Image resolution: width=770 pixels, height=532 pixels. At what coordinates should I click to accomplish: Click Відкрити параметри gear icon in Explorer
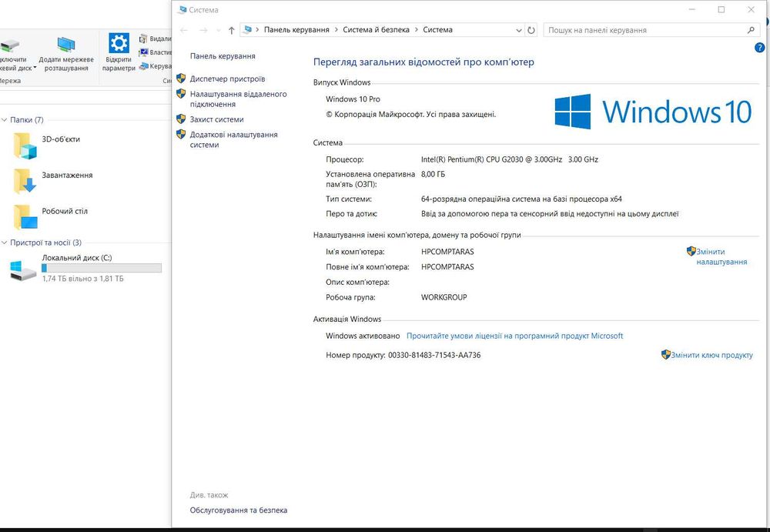[x=119, y=43]
